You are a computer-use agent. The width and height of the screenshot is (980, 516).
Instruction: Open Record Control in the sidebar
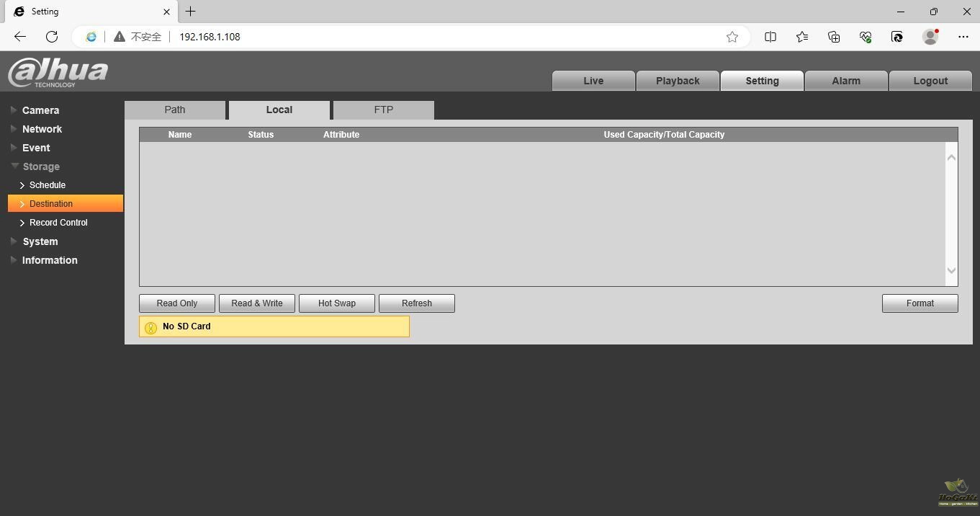point(58,223)
